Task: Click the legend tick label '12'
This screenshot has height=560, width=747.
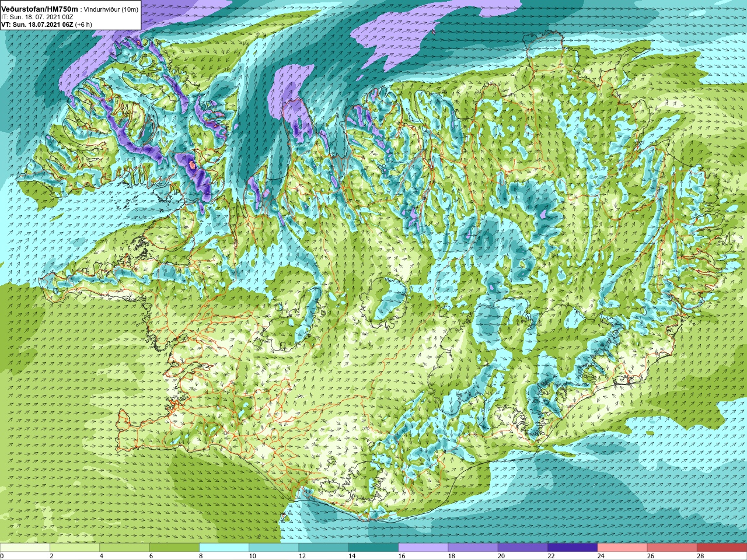Action: coord(302,556)
